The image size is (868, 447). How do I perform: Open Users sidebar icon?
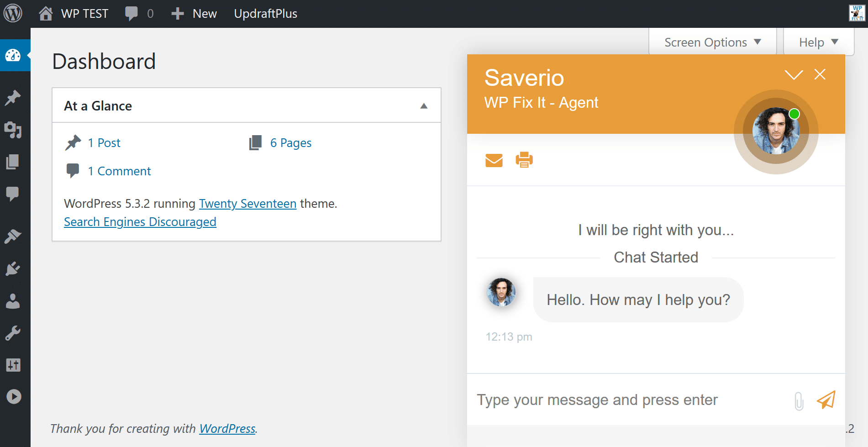click(x=13, y=301)
